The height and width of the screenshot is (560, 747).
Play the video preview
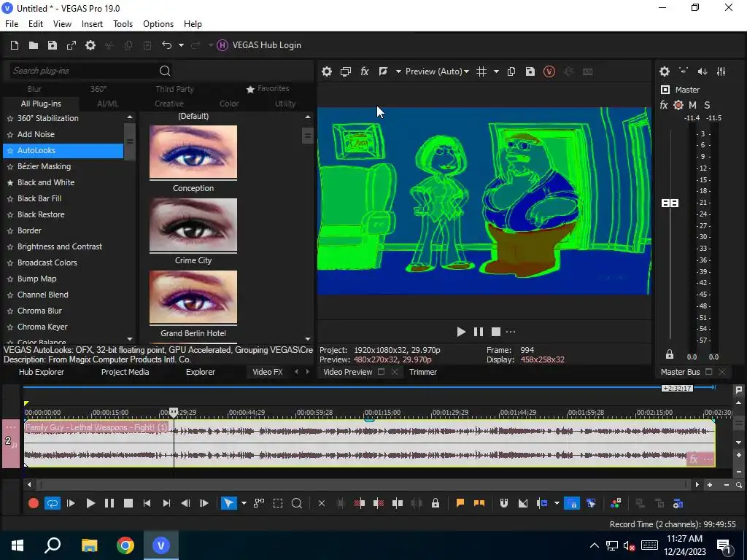[x=461, y=332]
